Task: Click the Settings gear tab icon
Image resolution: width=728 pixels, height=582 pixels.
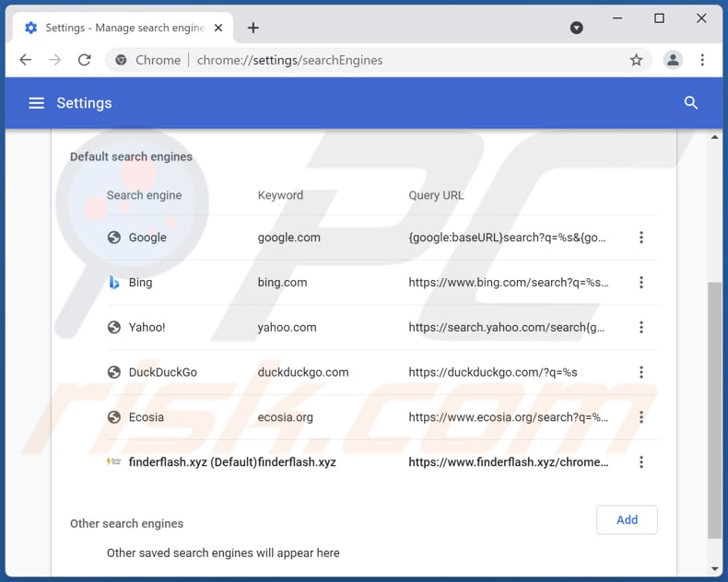Action: pos(31,28)
